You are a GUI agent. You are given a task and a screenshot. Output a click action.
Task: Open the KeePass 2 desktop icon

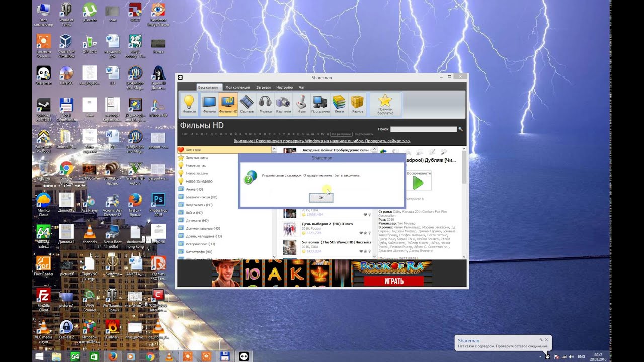click(x=66, y=330)
